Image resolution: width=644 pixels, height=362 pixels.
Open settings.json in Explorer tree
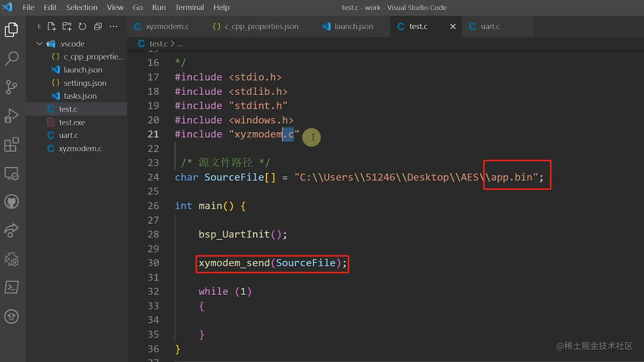(76, 83)
